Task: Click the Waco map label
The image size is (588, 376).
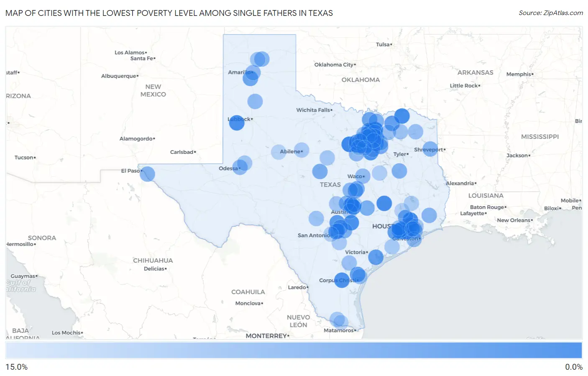Action: click(x=355, y=176)
